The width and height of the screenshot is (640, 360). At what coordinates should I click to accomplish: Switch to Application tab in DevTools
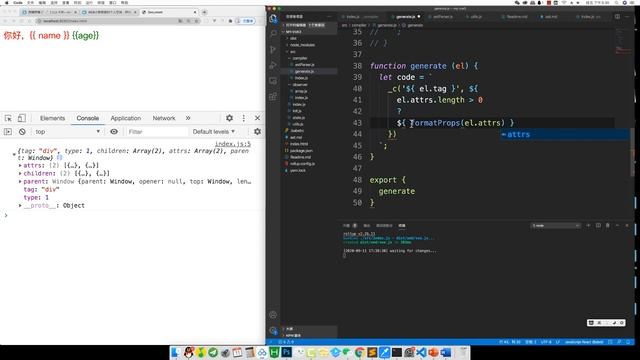pyautogui.click(x=126, y=118)
